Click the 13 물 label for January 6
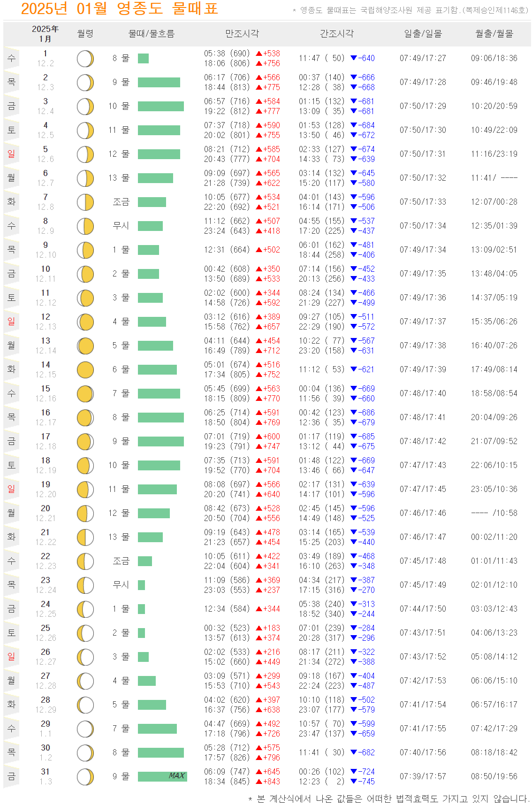 (x=119, y=178)
